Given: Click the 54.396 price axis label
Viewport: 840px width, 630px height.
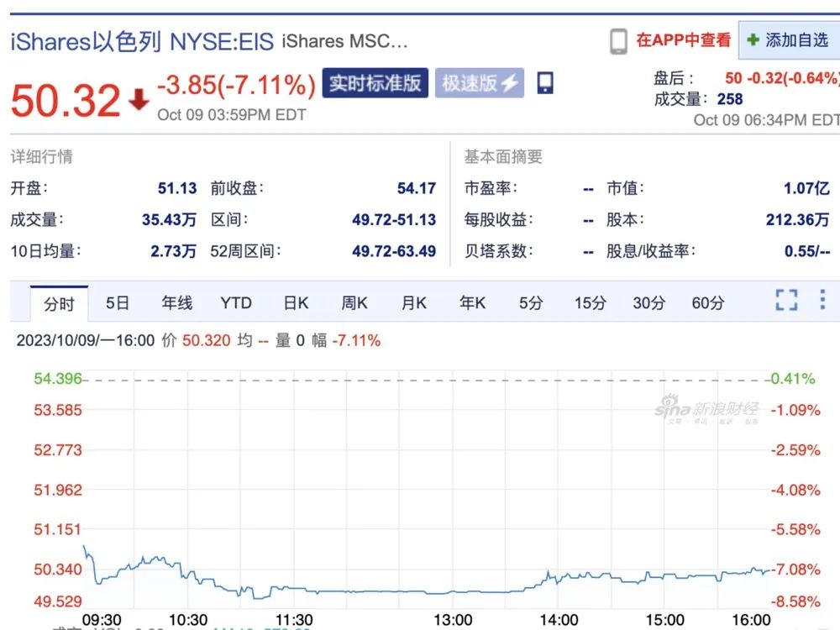Looking at the screenshot, I should pyautogui.click(x=58, y=379).
